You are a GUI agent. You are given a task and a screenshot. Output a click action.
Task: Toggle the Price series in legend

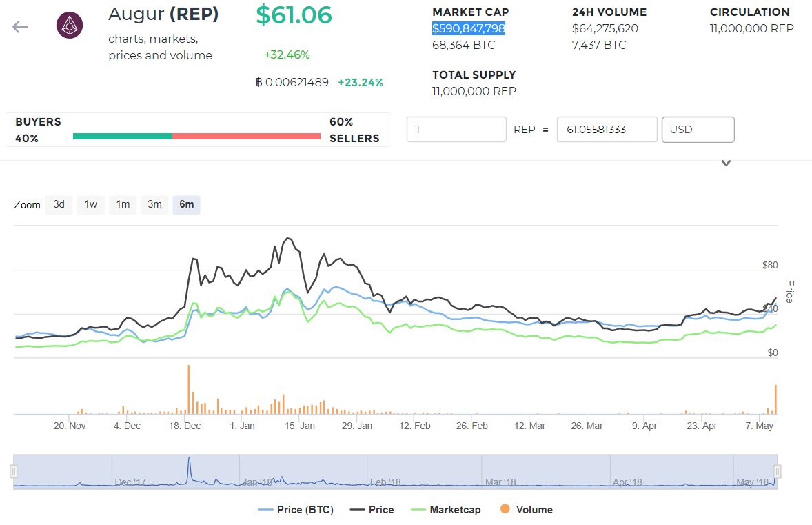pos(372,509)
